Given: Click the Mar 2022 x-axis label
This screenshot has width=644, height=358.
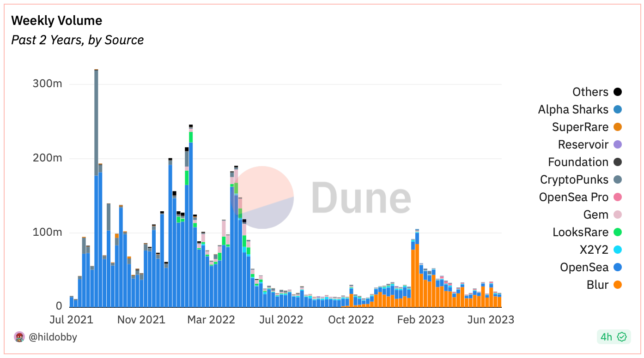Looking at the screenshot, I should tap(210, 320).
